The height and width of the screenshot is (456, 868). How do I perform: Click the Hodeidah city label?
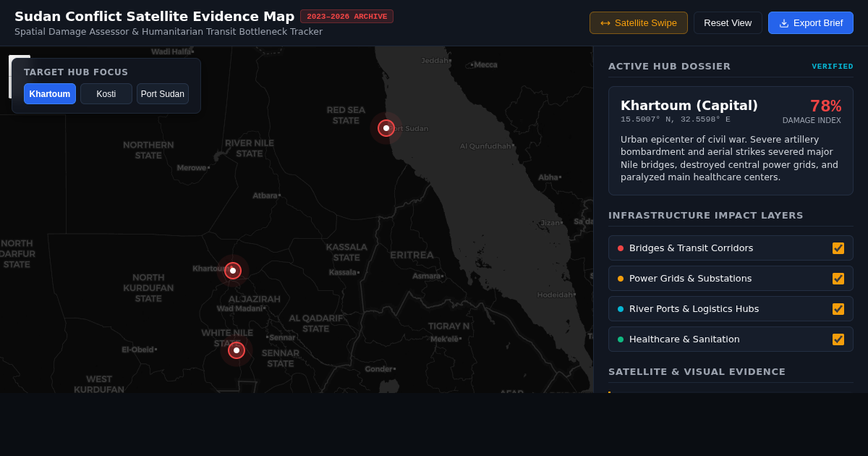point(556,295)
